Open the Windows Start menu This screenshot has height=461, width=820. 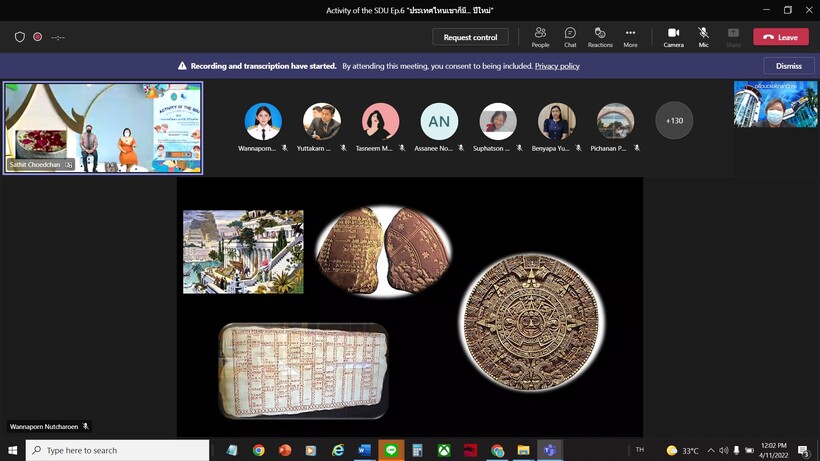point(13,450)
